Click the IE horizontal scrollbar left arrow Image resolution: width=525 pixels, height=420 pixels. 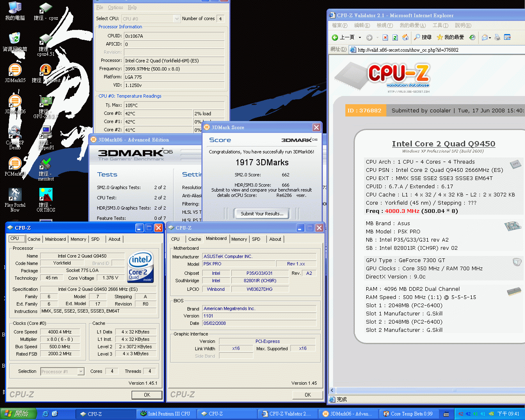pyautogui.click(x=332, y=390)
